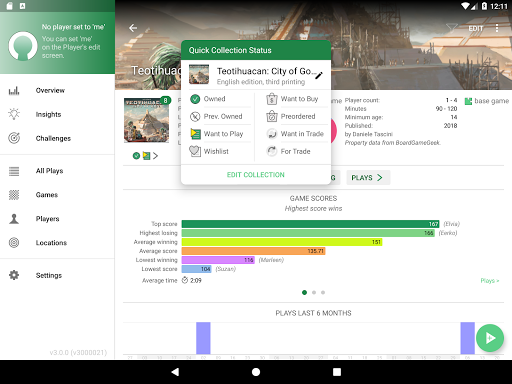Tap the green play floating button
This screenshot has height=384, width=512.
(490, 338)
